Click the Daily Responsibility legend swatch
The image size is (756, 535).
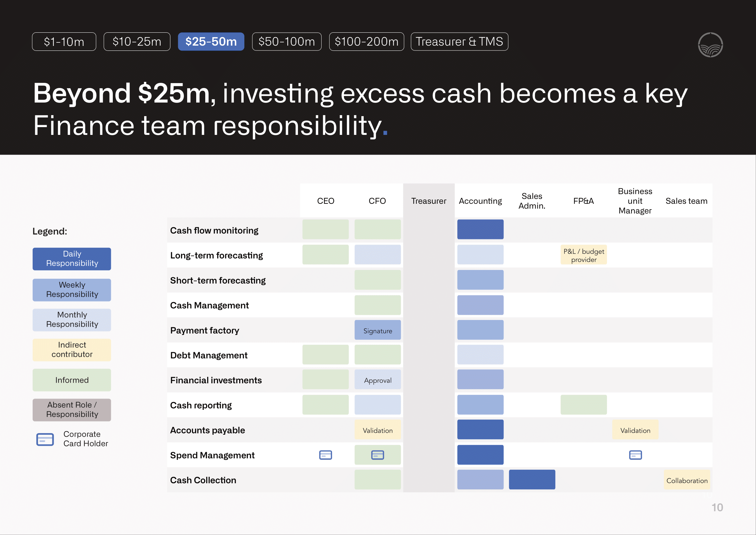pos(72,259)
